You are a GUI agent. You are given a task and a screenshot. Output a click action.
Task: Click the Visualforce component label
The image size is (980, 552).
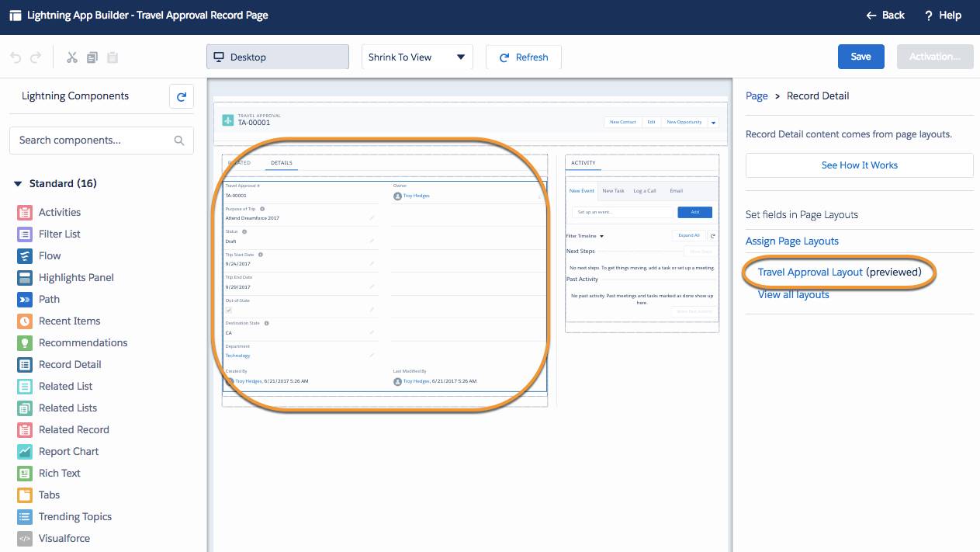[64, 538]
